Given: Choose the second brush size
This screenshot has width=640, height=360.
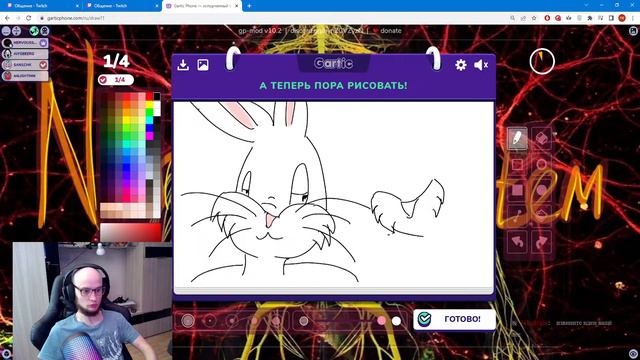Looking at the screenshot, I should [x=210, y=321].
